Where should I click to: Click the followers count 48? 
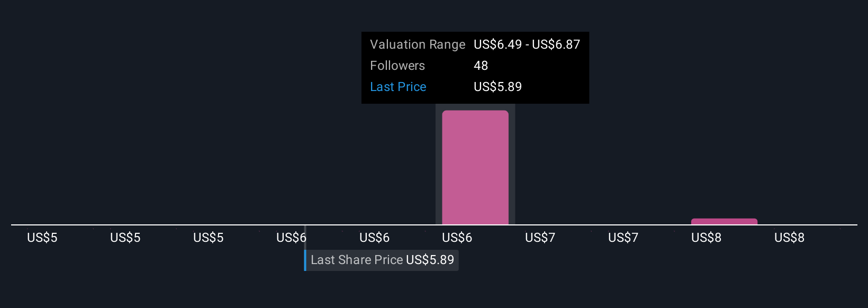click(x=481, y=66)
